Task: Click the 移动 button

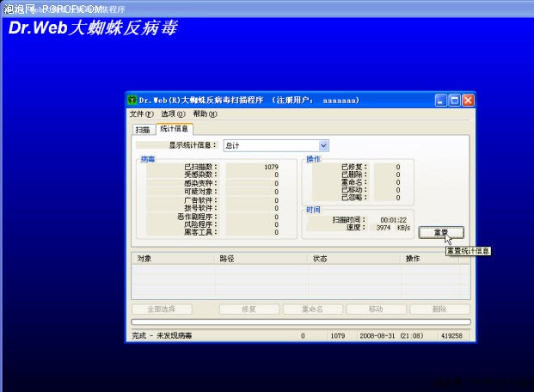Action: pyautogui.click(x=376, y=309)
